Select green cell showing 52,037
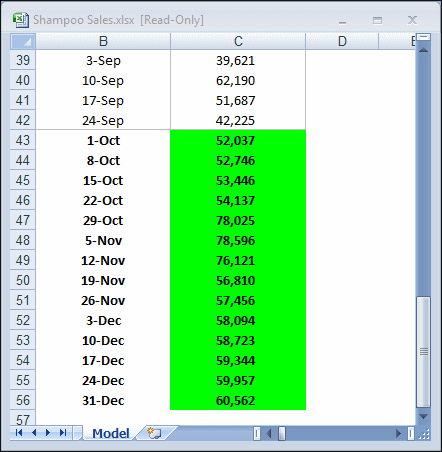 [238, 140]
